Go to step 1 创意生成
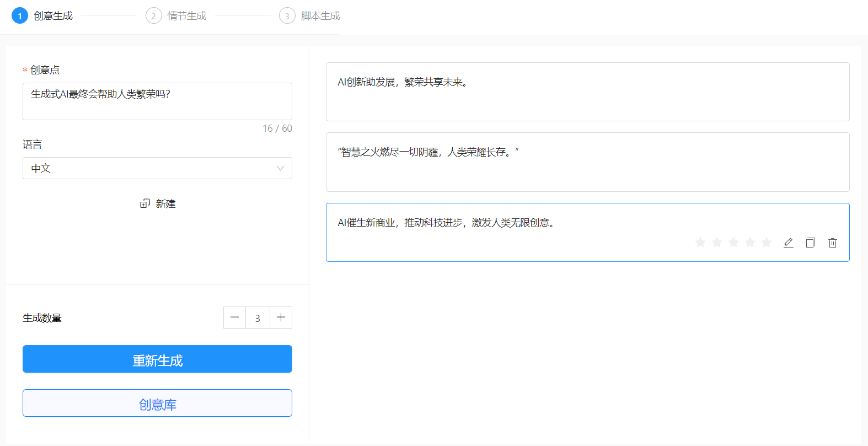This screenshot has height=446, width=868. click(42, 15)
